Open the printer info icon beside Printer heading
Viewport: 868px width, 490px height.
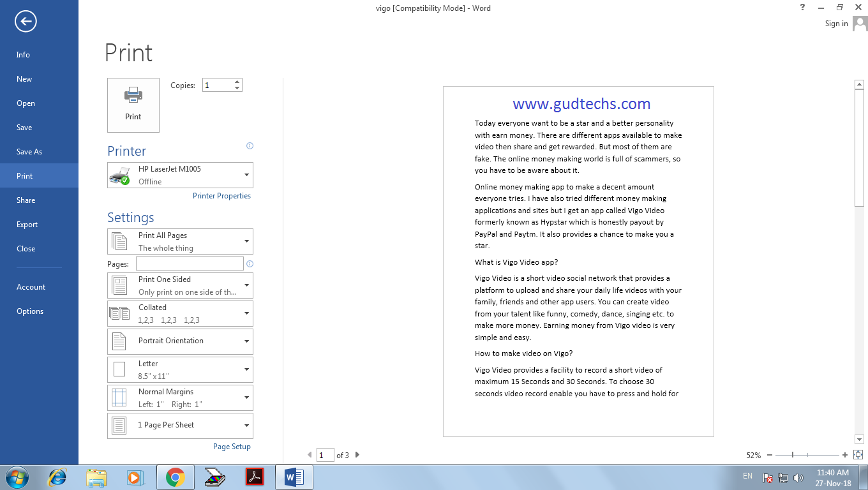point(250,146)
